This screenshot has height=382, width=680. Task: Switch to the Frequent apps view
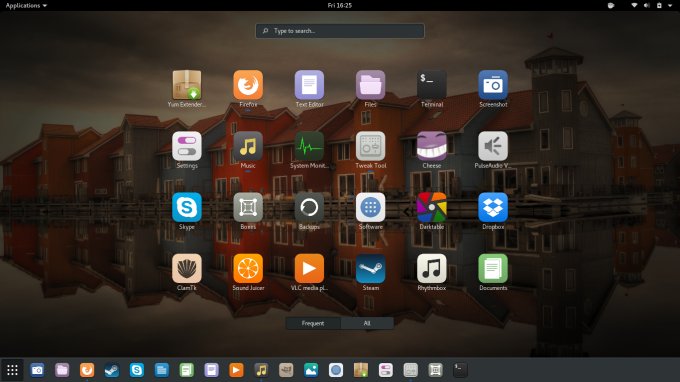313,323
